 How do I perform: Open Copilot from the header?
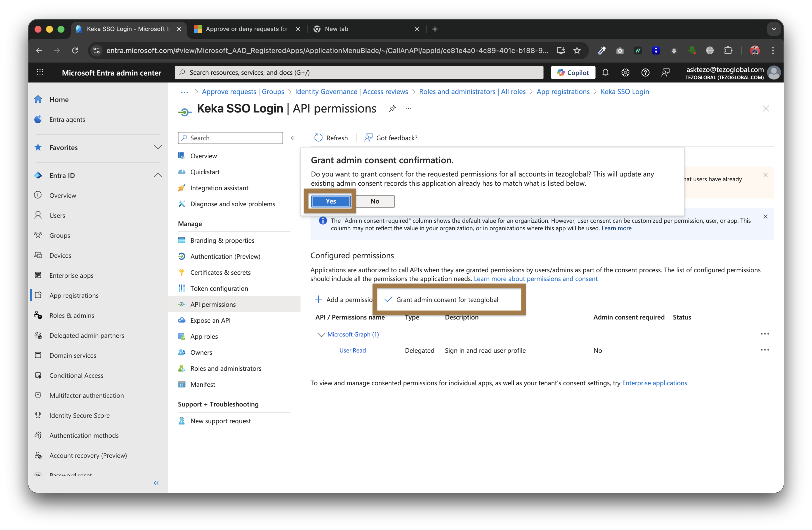pos(573,72)
